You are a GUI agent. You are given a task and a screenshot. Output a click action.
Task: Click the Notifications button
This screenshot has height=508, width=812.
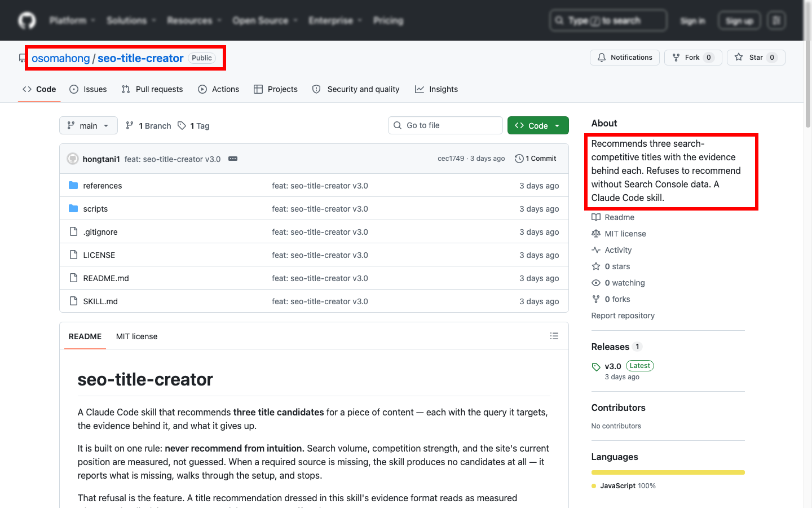coord(625,58)
